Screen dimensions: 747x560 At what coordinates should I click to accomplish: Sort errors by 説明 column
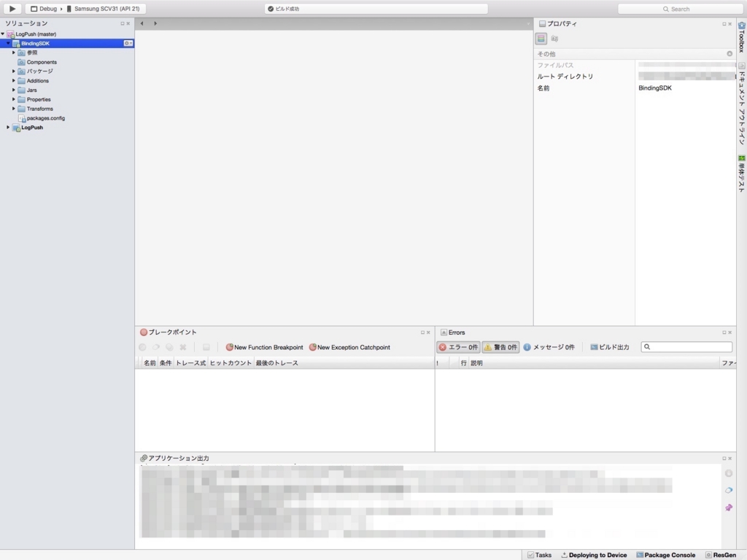pyautogui.click(x=476, y=363)
